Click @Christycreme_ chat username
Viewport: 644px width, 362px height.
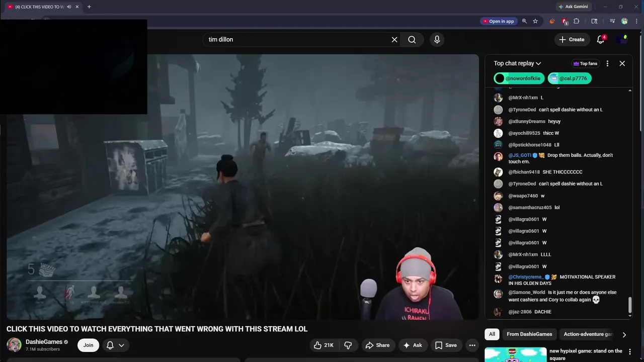coord(526,277)
